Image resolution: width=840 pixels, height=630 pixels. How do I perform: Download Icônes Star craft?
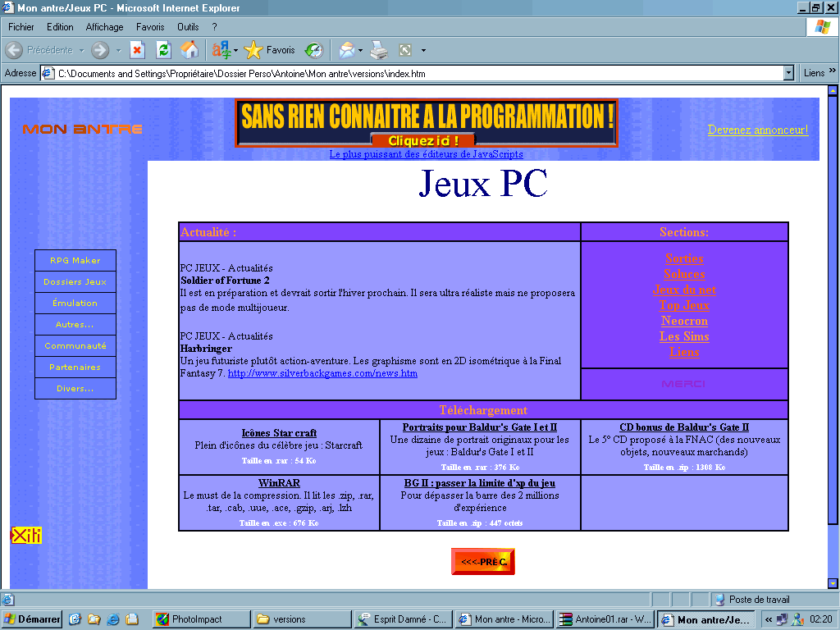click(x=279, y=433)
